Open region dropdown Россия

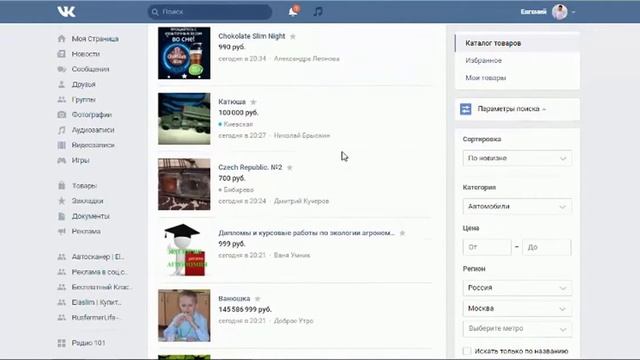(x=517, y=288)
